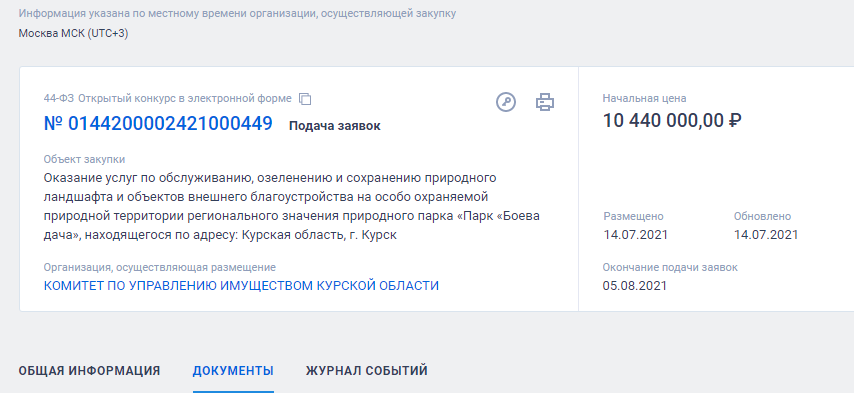
Task: Select the Подача заявок status text
Action: tap(334, 126)
